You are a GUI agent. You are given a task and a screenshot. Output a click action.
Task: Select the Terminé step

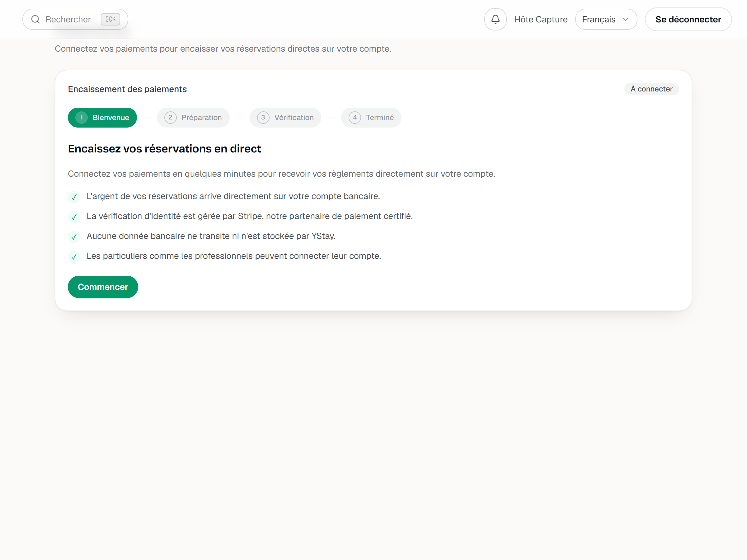(x=371, y=118)
